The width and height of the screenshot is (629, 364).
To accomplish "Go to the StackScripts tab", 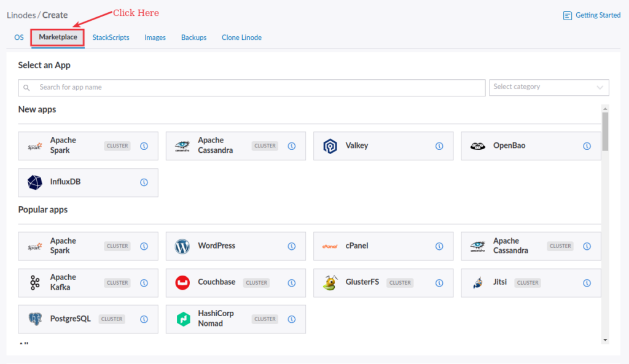I will pyautogui.click(x=111, y=37).
